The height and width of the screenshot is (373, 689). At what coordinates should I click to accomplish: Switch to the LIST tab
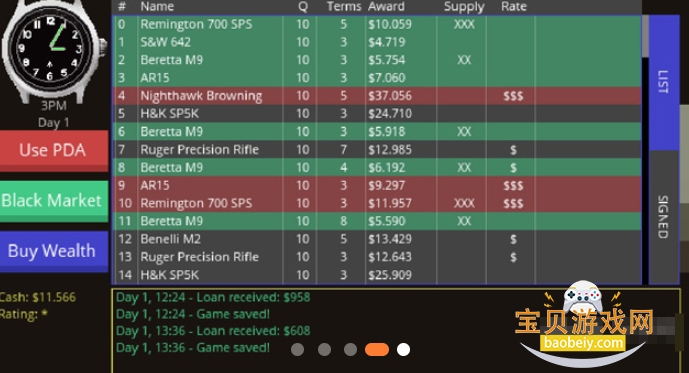coord(664,83)
